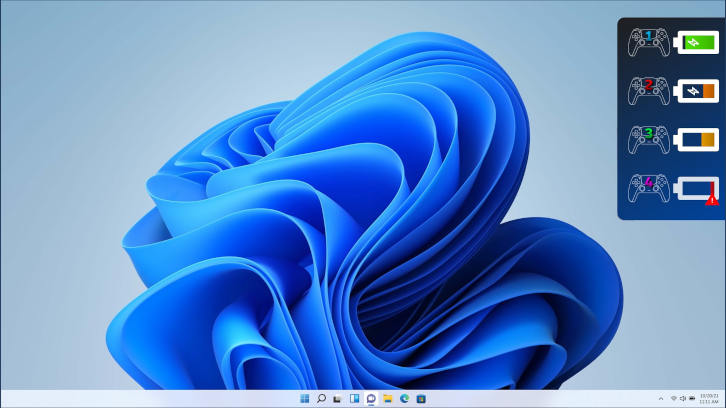
Task: Select the controller 4 gamepad icon
Action: (x=646, y=188)
